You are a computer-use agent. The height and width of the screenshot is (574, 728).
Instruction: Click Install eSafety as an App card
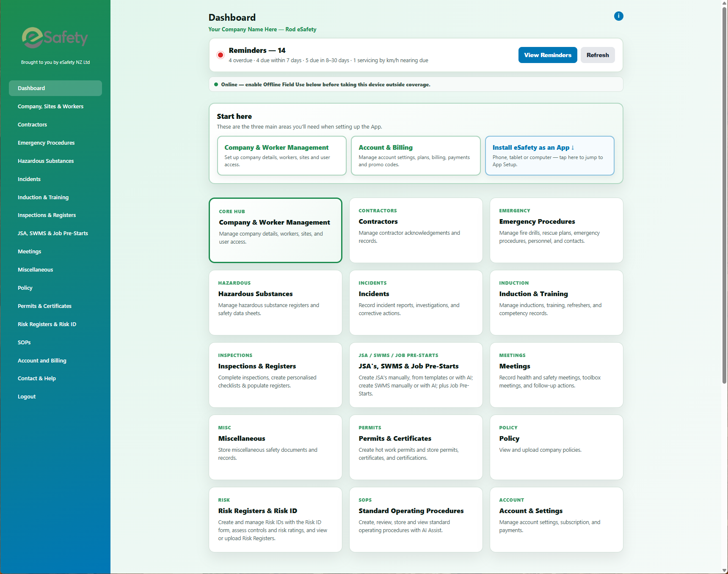[549, 155]
